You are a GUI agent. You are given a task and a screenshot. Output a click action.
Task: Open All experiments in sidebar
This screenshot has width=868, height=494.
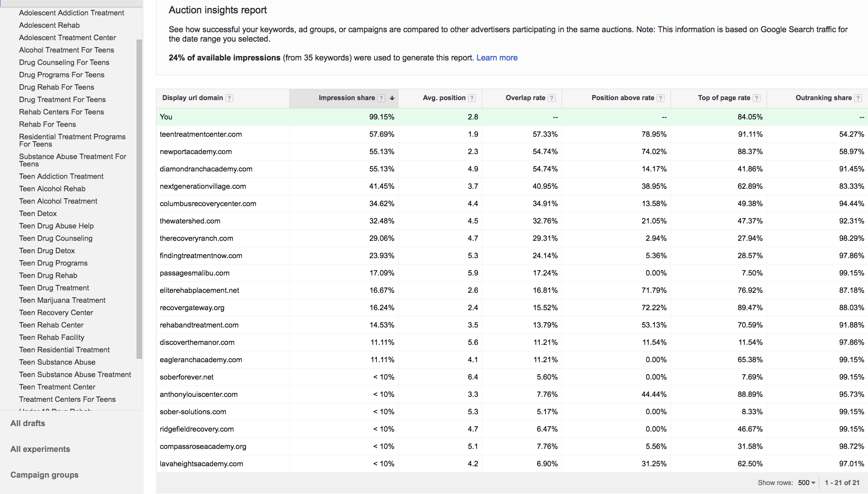coord(40,449)
